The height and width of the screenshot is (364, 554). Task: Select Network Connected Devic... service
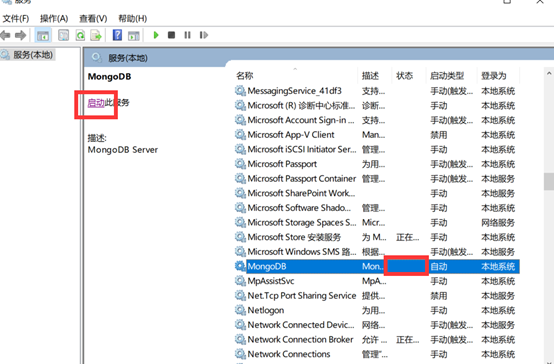377,325
